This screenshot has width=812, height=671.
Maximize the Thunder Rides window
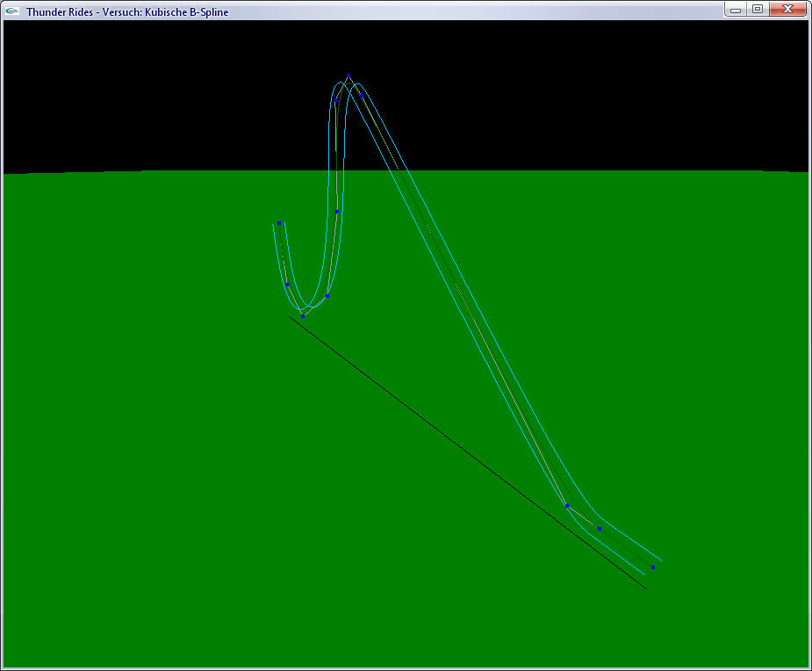(757, 10)
